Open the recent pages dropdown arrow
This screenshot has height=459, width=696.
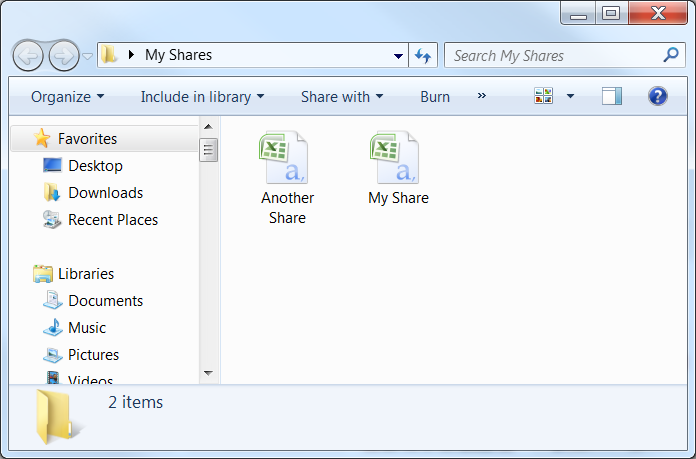point(88,56)
